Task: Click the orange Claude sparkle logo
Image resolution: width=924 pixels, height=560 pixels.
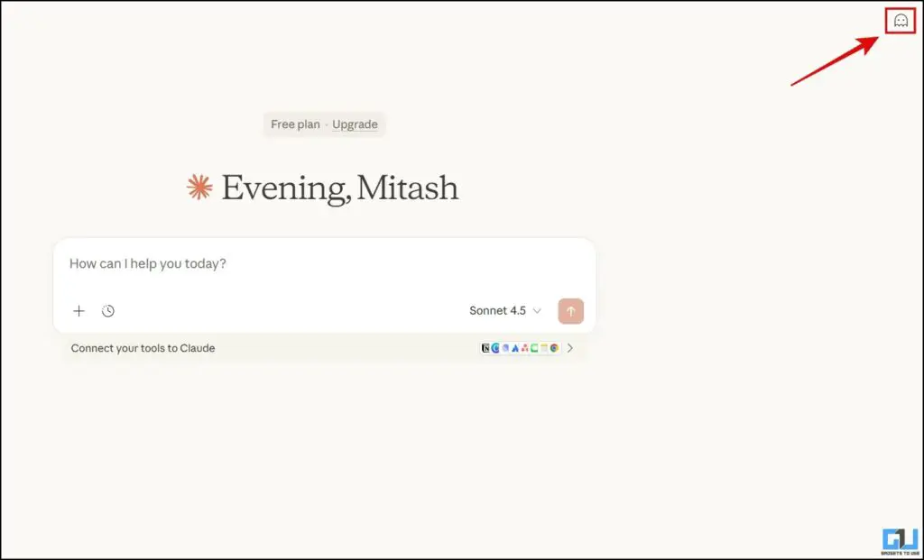Action: tap(198, 187)
